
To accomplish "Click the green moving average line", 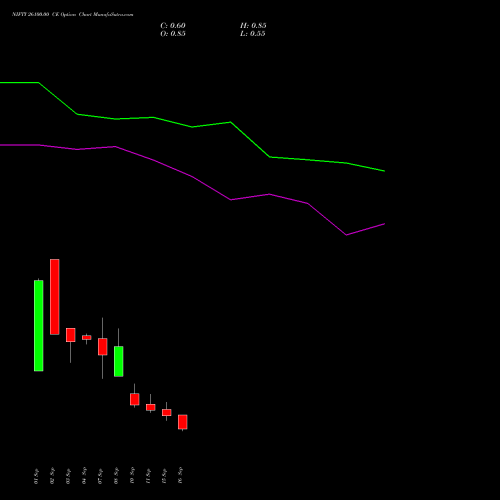I will pyautogui.click(x=192, y=127).
